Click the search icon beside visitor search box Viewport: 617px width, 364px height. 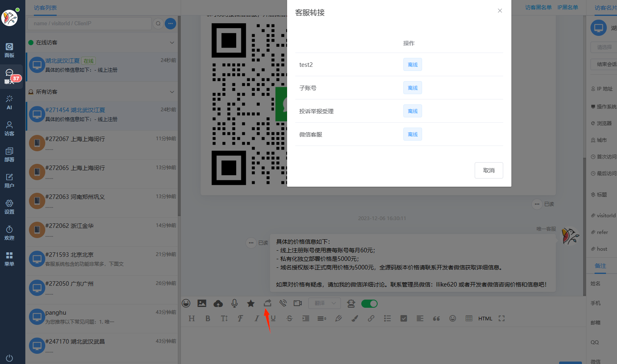click(158, 24)
